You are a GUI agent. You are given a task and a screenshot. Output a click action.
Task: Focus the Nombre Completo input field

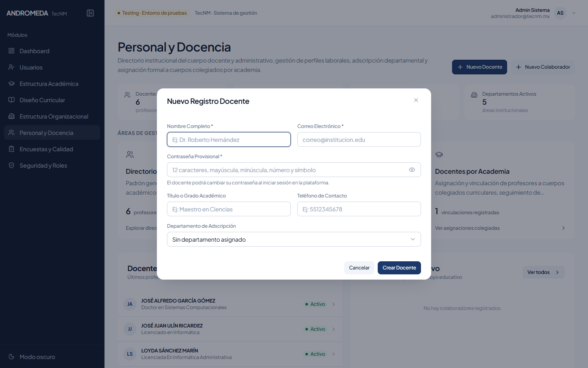click(229, 139)
